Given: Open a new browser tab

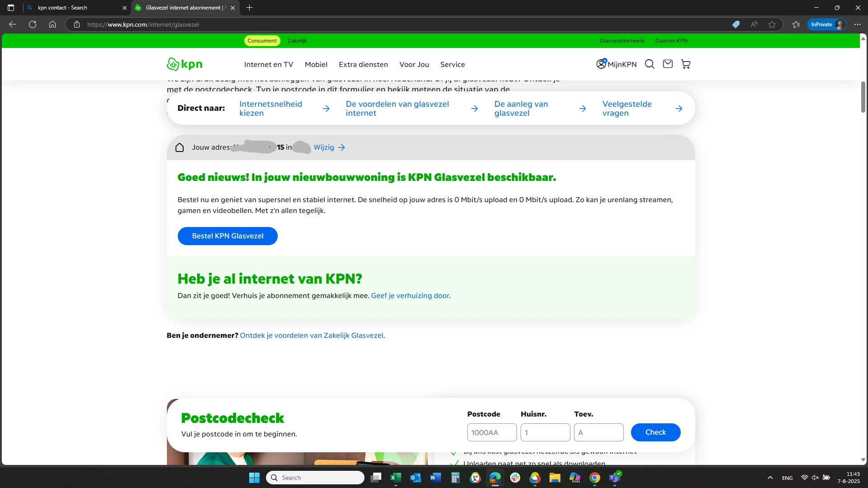Looking at the screenshot, I should [x=249, y=8].
